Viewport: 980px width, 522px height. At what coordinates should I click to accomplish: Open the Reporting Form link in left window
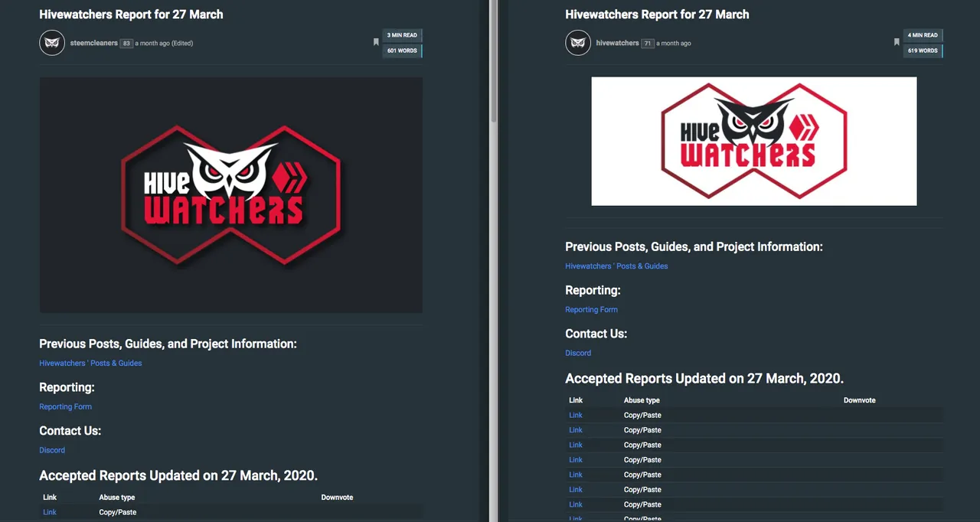pyautogui.click(x=66, y=407)
